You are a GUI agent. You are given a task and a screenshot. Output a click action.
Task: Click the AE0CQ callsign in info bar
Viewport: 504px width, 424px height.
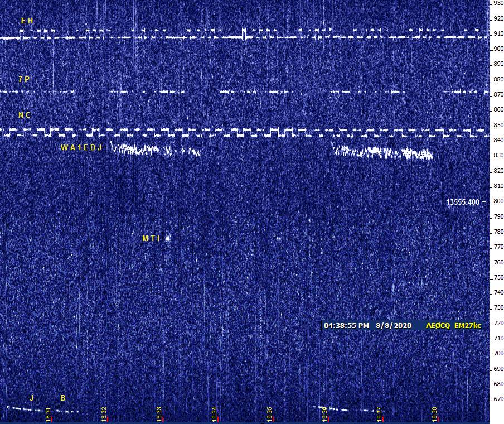[438, 325]
